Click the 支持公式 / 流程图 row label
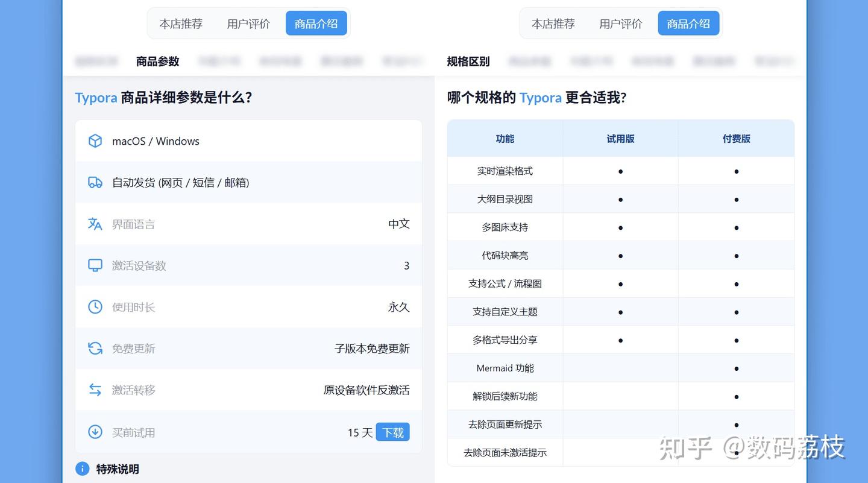 coord(505,283)
